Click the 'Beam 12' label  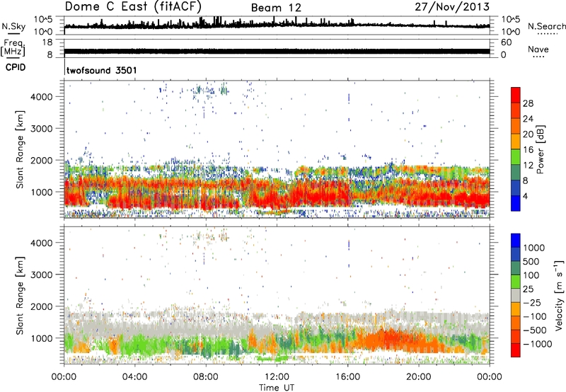(276, 8)
